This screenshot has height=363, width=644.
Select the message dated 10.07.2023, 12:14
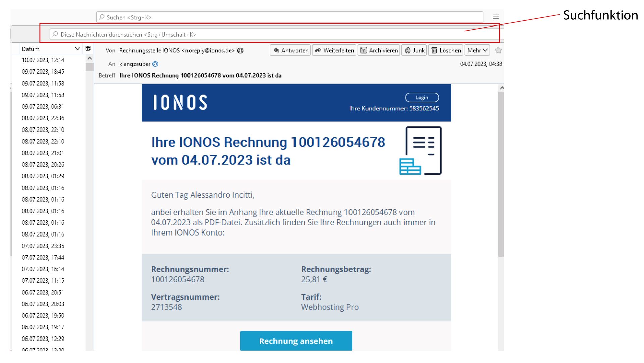click(x=43, y=60)
